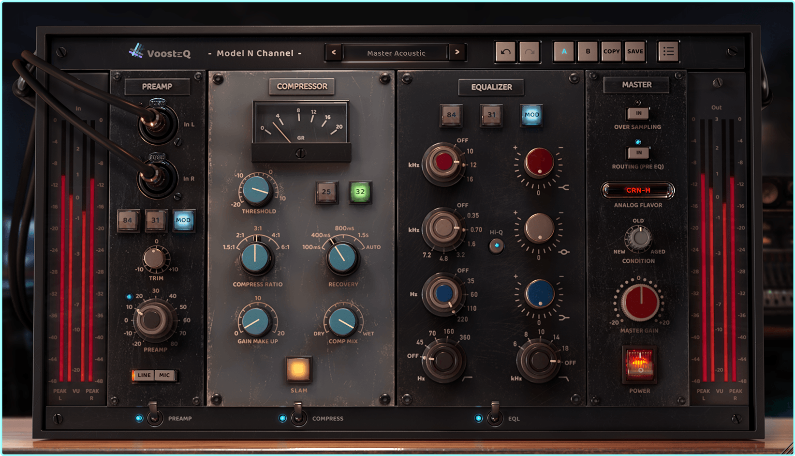Viewport: 795px width, 456px height.
Task: Click the In L input jack
Action: 159,122
